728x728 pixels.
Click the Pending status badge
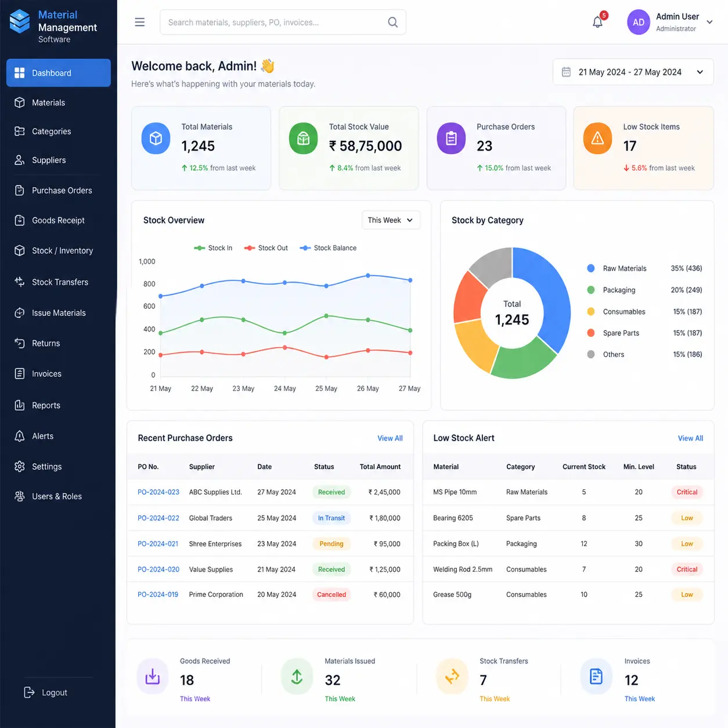331,544
